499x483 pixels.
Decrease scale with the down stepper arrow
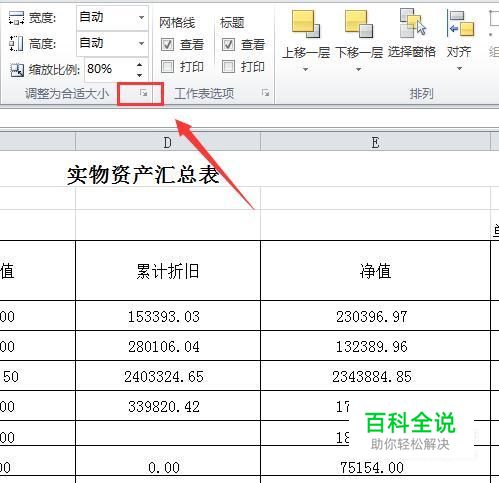tap(140, 75)
